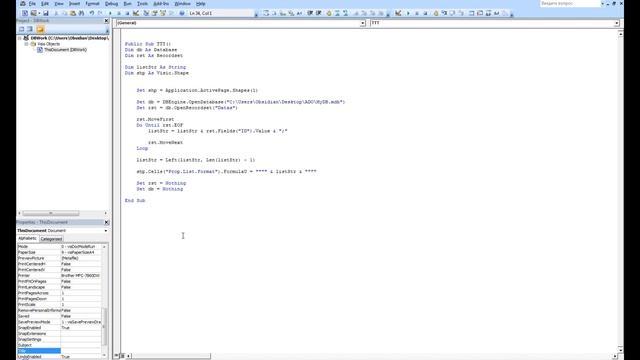The image size is (640, 360).
Task: Click Step Over on Debug toolbar
Action: [452, 13]
